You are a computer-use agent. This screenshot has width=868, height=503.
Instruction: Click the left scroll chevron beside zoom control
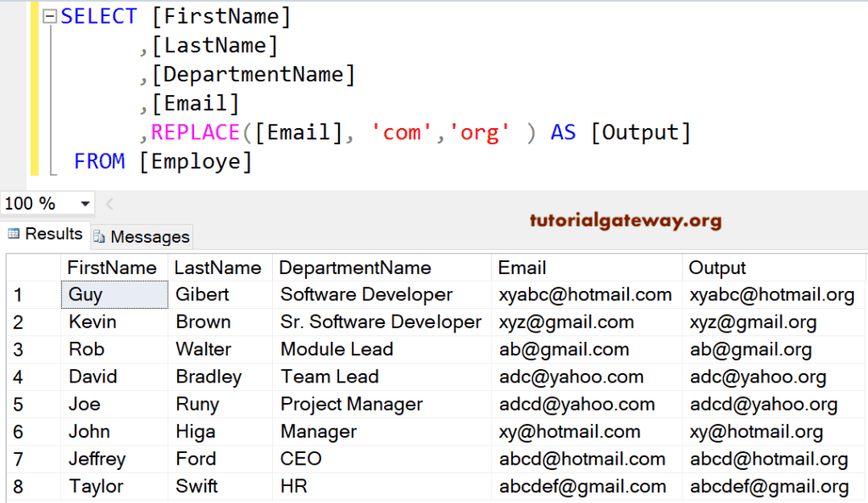108,204
